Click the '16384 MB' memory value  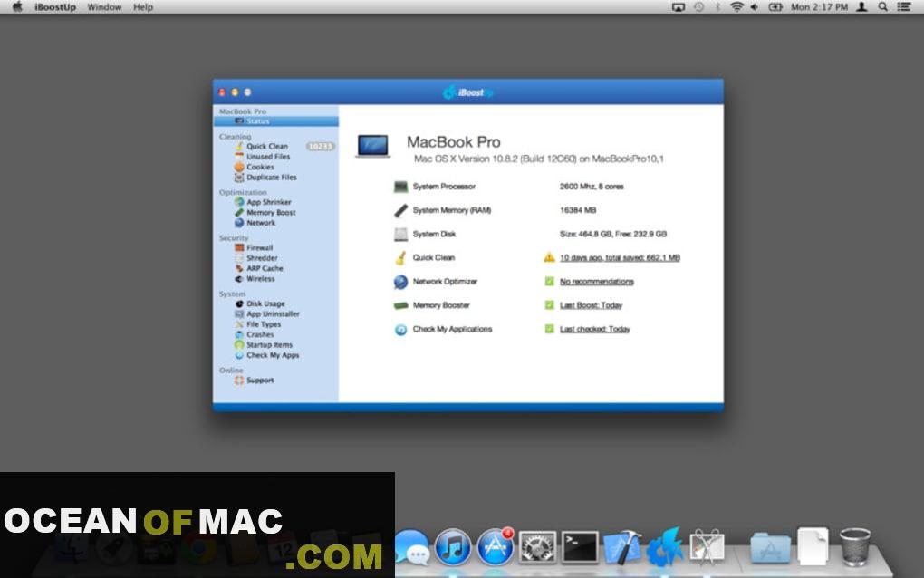coord(578,210)
